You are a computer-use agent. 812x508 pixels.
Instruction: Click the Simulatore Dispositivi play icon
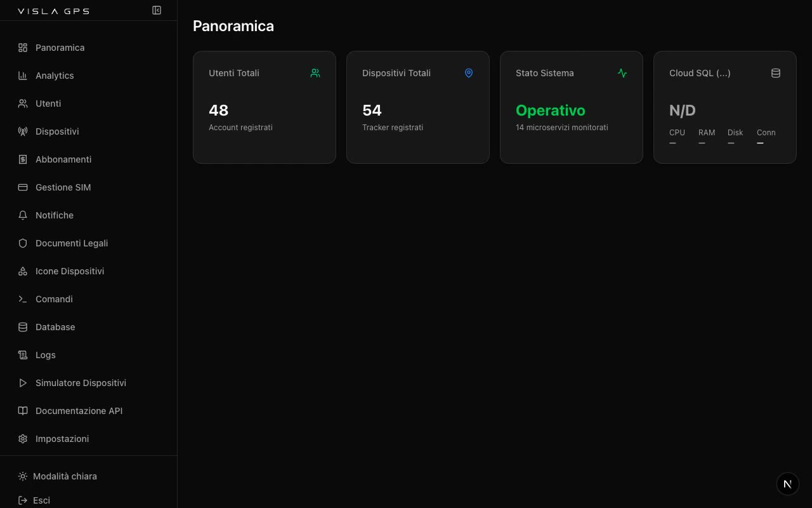pos(23,383)
